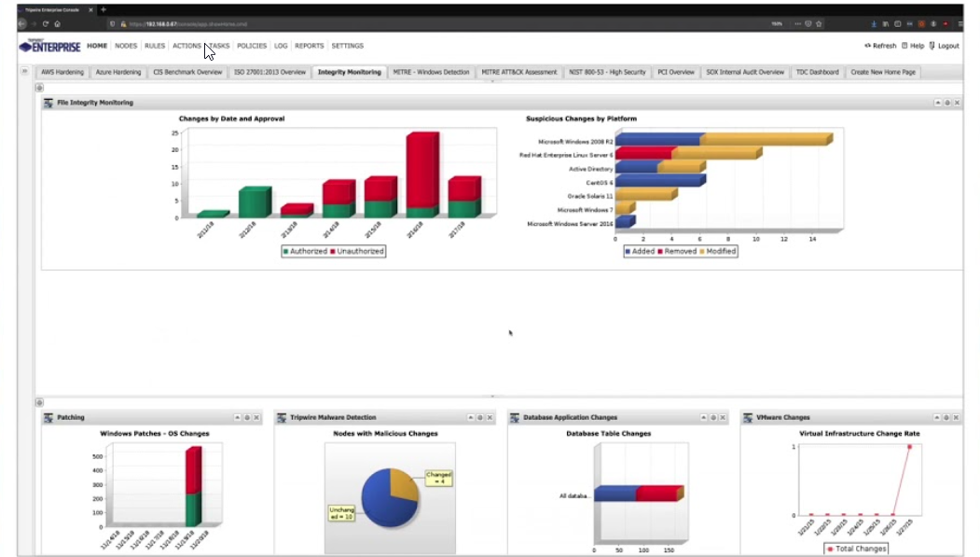Open the SETTINGS menu
This screenshot has width=980, height=557.
click(x=348, y=46)
